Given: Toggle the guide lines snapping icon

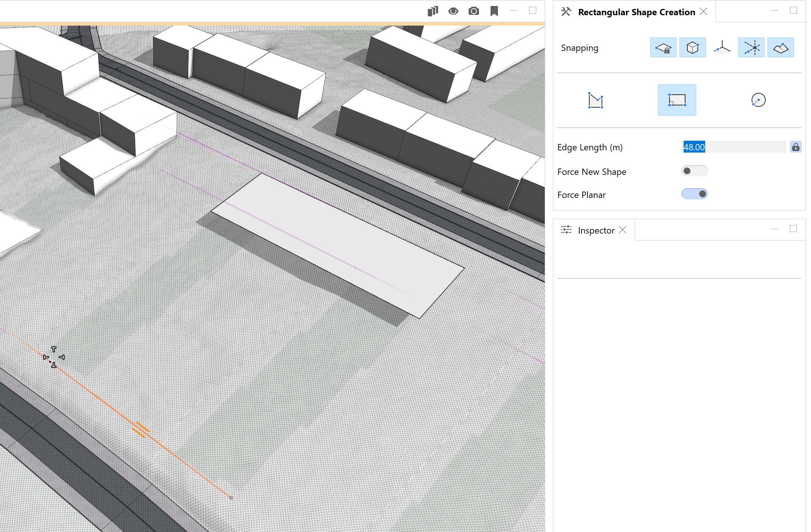Looking at the screenshot, I should [751, 48].
